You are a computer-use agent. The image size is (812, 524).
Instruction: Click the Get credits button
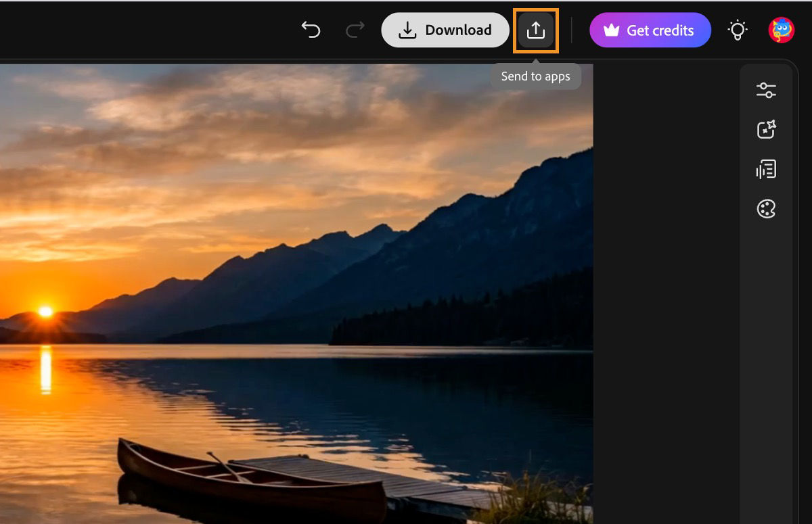(x=650, y=30)
